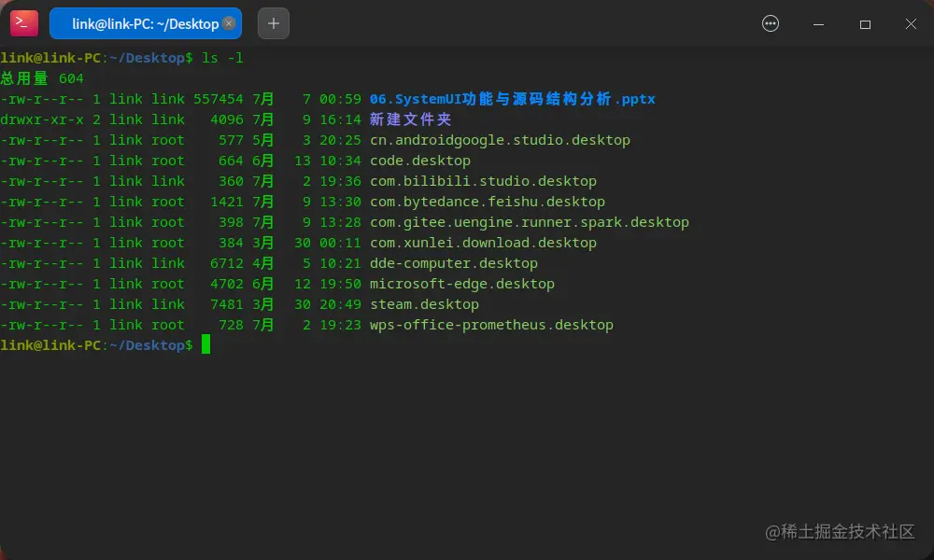Click the file size 1421
This screenshot has width=934, height=560.
tap(226, 202)
